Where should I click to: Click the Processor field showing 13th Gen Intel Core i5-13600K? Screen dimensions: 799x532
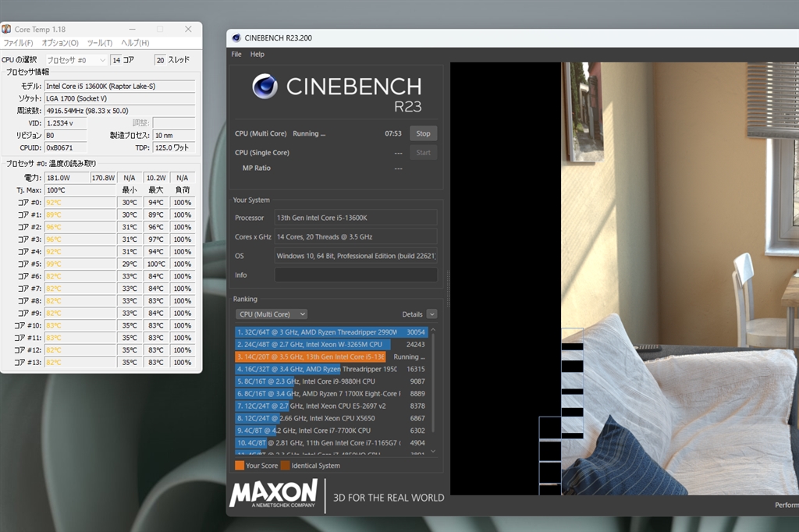click(356, 218)
